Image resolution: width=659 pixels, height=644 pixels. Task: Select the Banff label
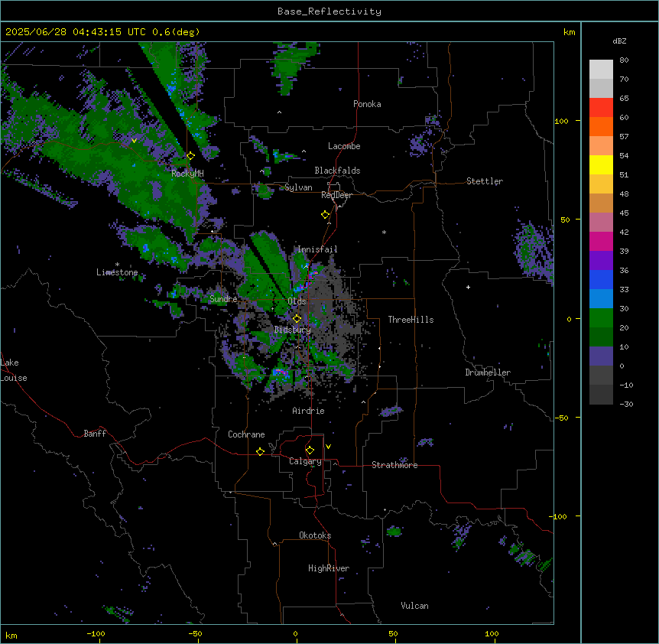[95, 434]
